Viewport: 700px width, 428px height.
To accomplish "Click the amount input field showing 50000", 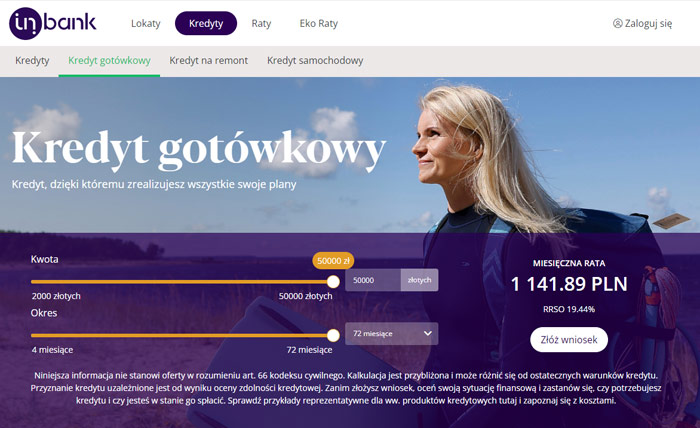I will tap(373, 280).
